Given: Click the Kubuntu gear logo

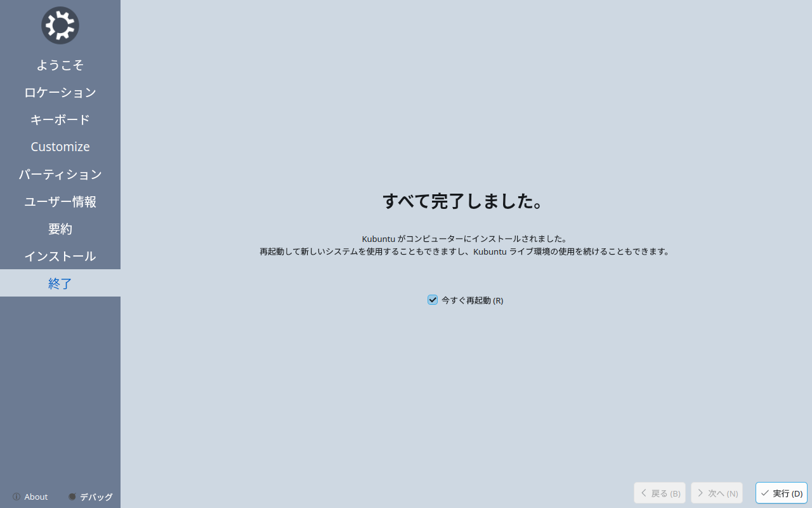Looking at the screenshot, I should [60, 25].
